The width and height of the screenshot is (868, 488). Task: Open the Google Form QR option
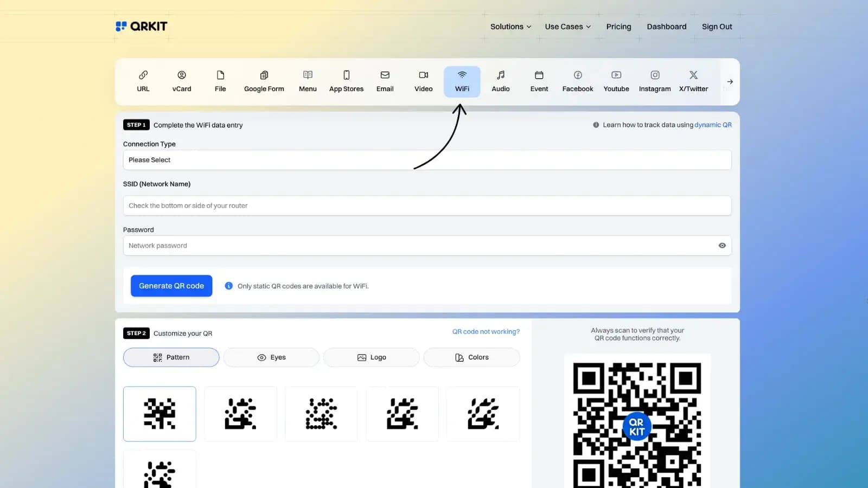[264, 81]
